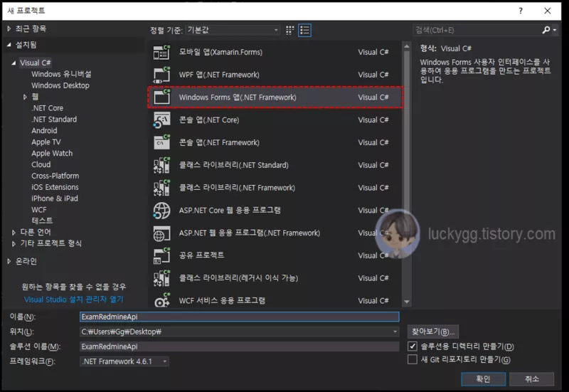Select 테스트 category
This screenshot has width=569, height=392.
[42, 221]
